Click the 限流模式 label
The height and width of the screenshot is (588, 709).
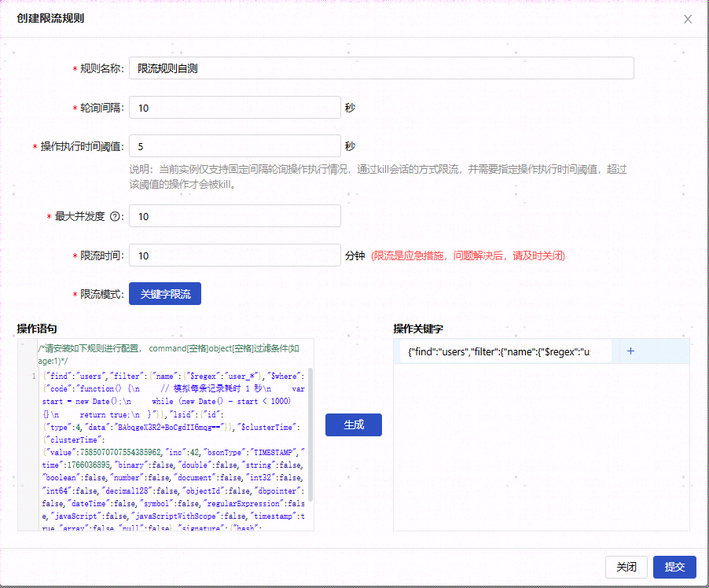(x=101, y=295)
